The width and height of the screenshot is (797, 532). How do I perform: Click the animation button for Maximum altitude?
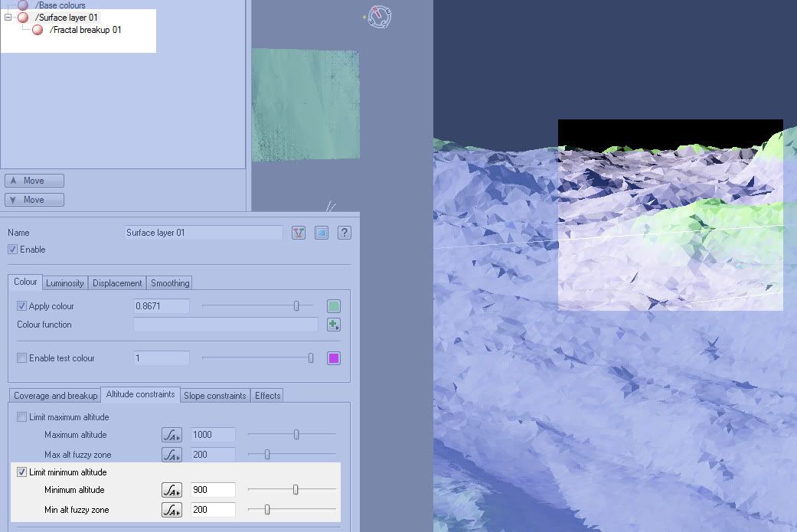tap(171, 435)
